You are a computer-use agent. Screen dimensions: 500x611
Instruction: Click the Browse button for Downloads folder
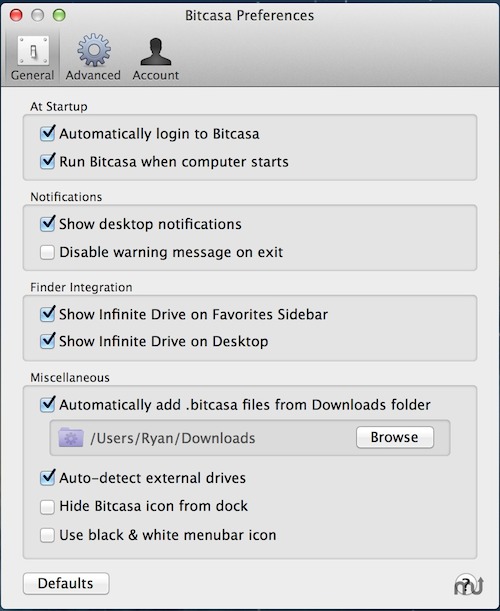pyautogui.click(x=395, y=437)
